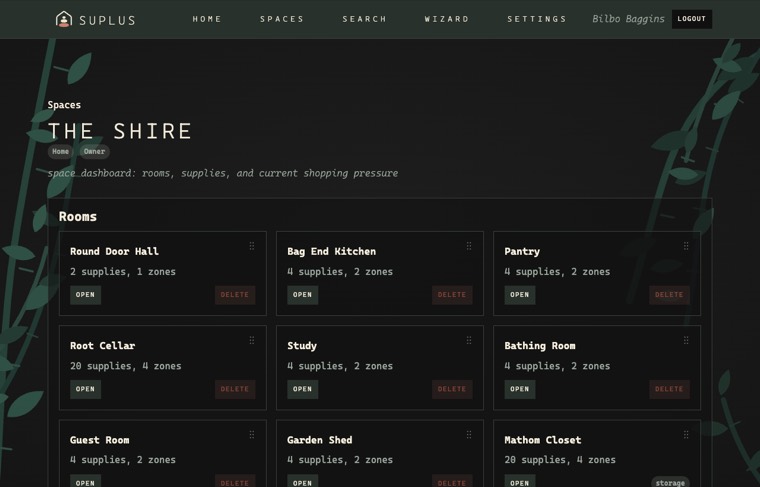760x487 pixels.
Task: Grab the drag handle on Study card
Action: point(469,341)
